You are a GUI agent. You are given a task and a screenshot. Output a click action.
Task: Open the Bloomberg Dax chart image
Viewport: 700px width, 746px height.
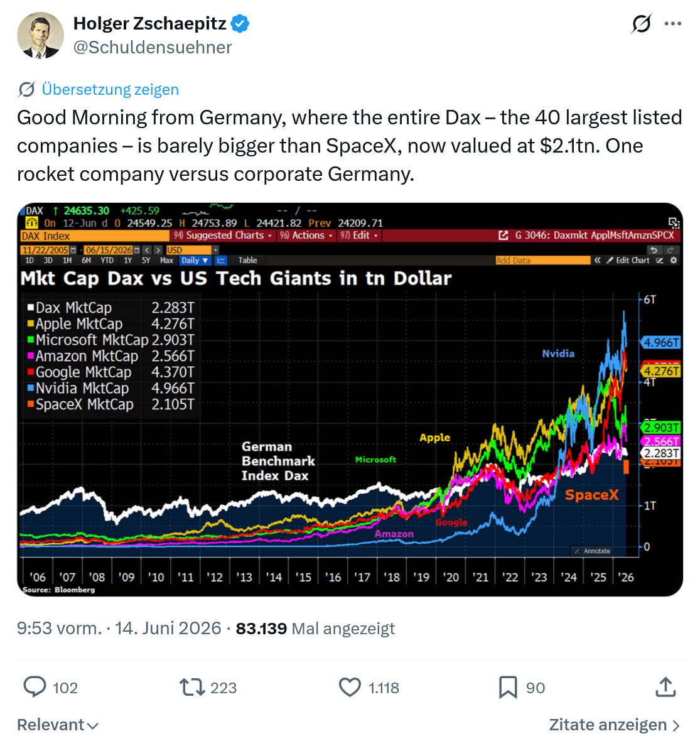click(350, 399)
